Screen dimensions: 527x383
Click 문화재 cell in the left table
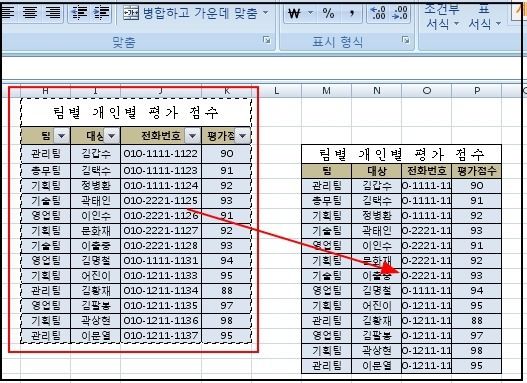[95, 230]
